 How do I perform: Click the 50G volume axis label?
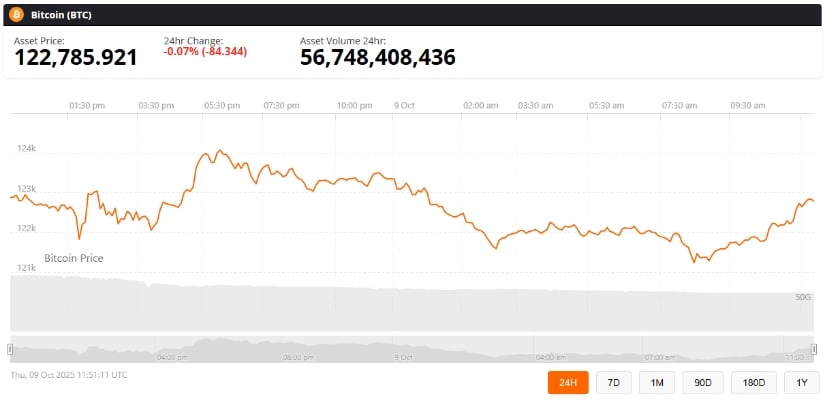coord(802,298)
